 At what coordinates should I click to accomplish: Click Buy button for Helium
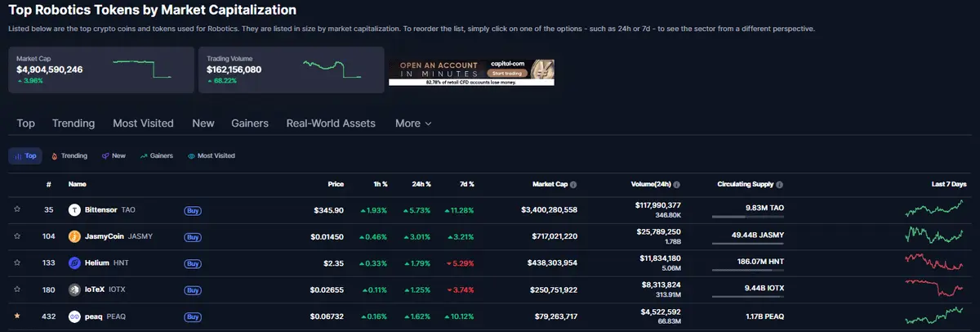[x=193, y=263]
